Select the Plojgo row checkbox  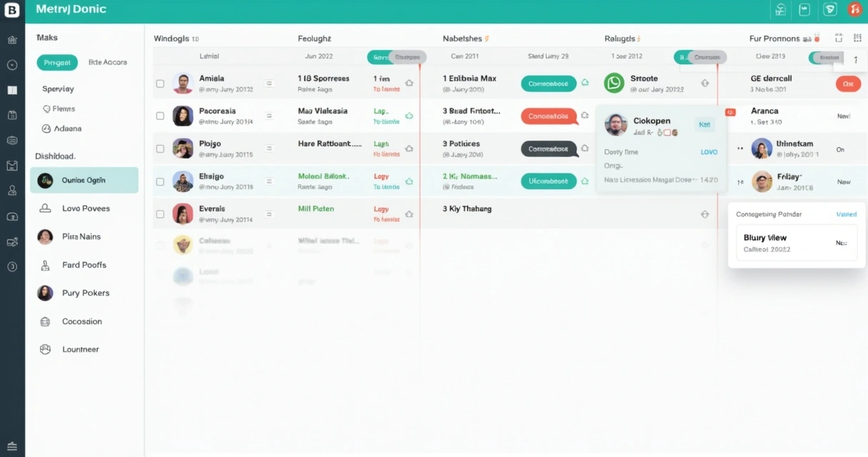pos(160,149)
